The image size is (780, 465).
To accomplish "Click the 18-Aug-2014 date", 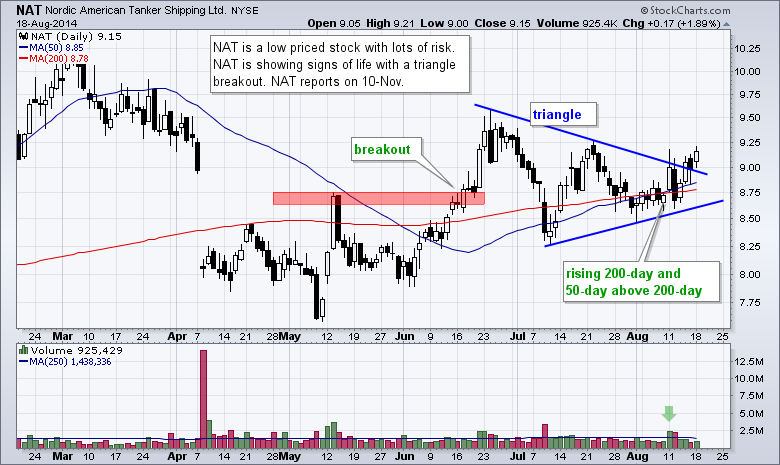I will (x=46, y=23).
